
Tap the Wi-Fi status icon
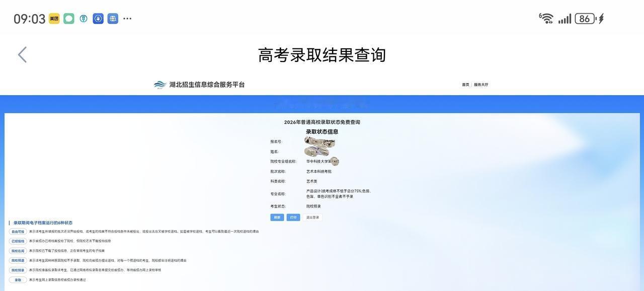pyautogui.click(x=546, y=18)
